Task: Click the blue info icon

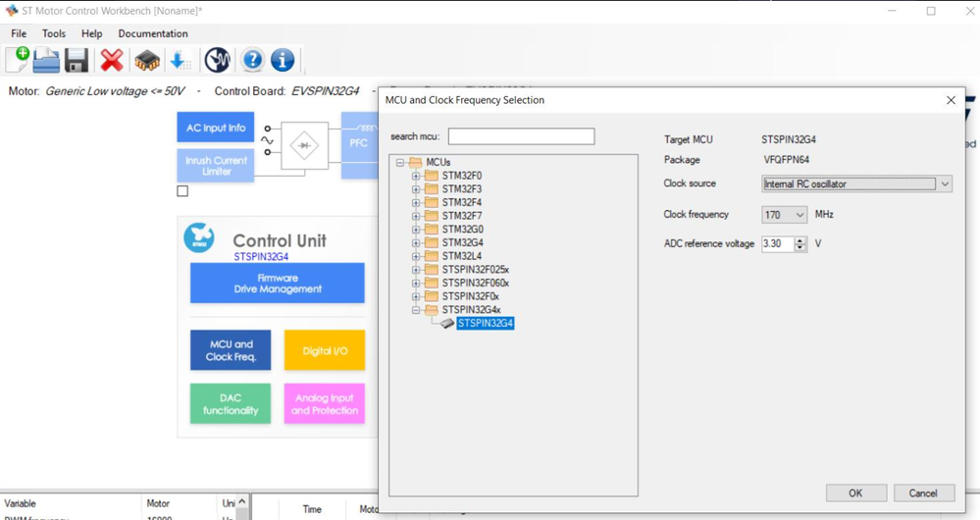Action: pos(282,60)
